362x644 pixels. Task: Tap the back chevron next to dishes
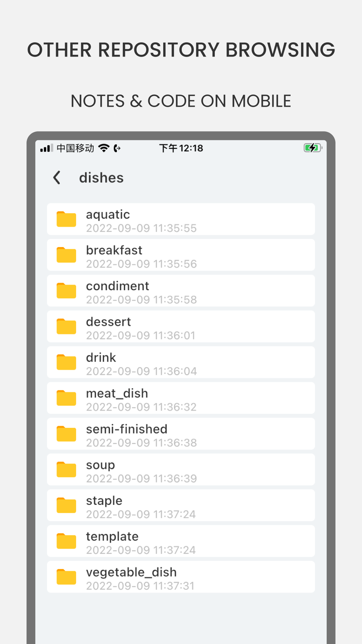tap(57, 177)
